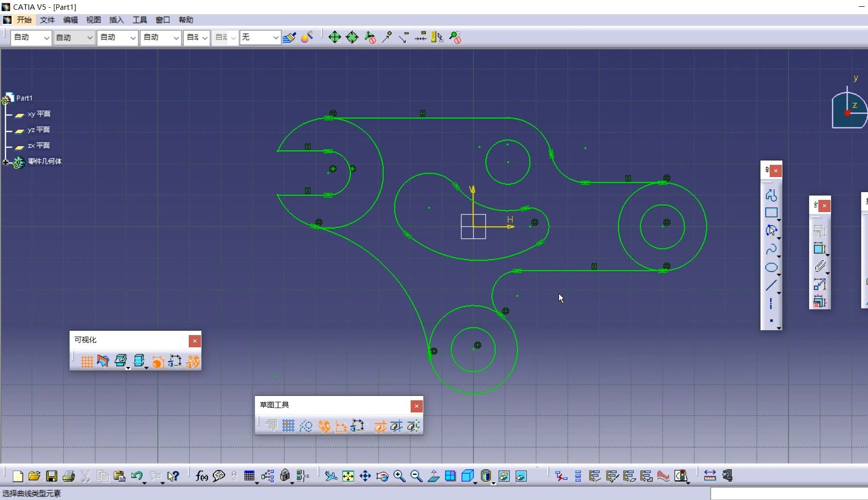The height and width of the screenshot is (500, 868).
Task: Select the Point sketch tool
Action: click(771, 321)
